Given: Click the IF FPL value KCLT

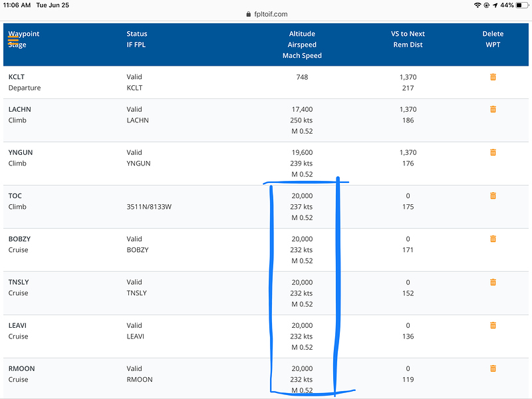Looking at the screenshot, I should 134,88.
